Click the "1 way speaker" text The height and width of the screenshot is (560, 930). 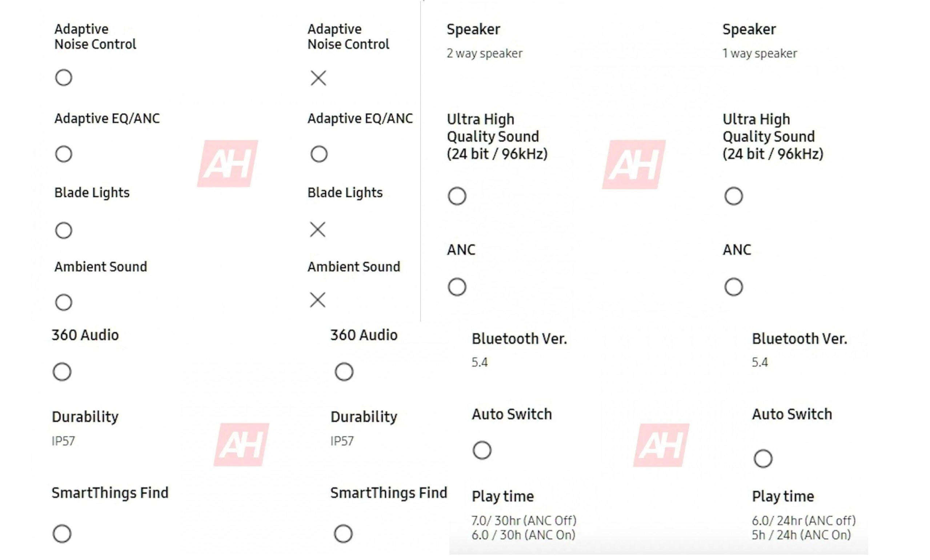tap(759, 53)
